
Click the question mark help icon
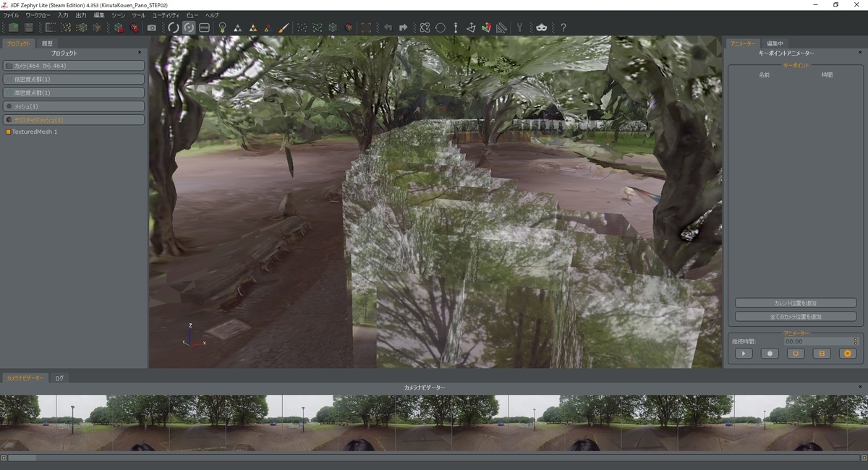click(x=563, y=27)
